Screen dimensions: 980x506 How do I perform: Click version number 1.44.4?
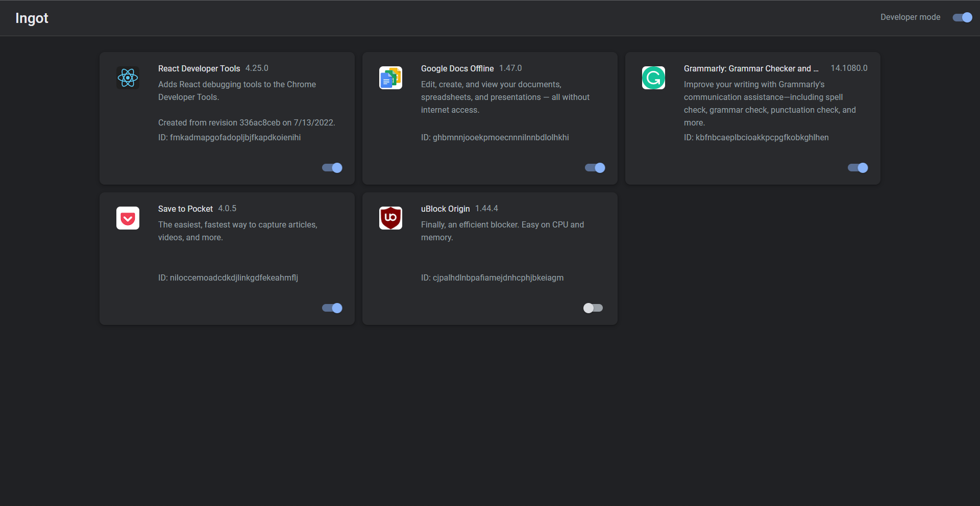click(486, 209)
